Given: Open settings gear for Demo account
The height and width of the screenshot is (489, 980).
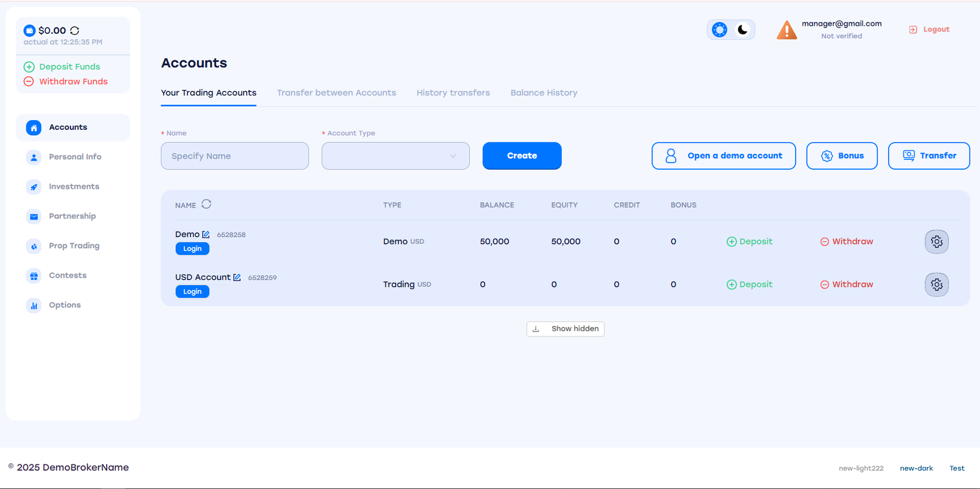Looking at the screenshot, I should pyautogui.click(x=937, y=241).
